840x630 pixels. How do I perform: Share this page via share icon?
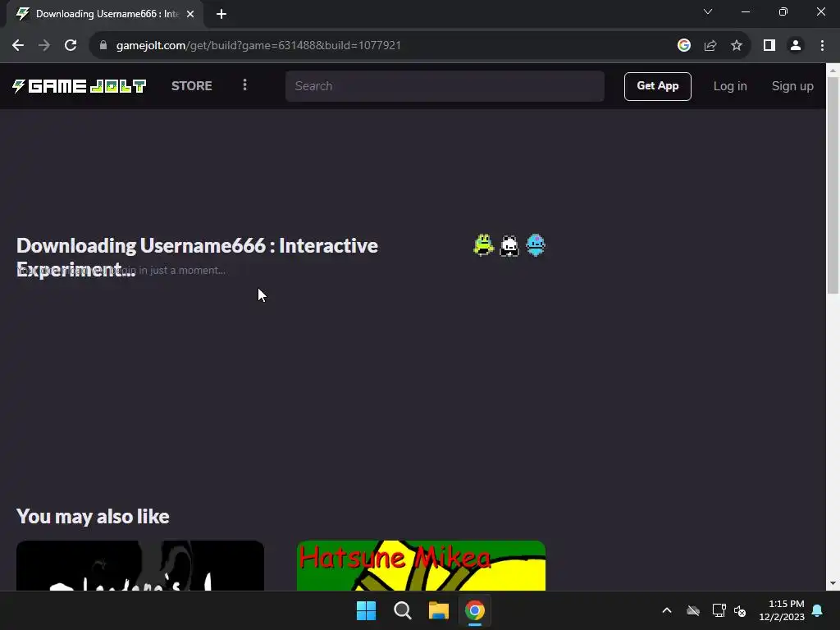pyautogui.click(x=710, y=46)
